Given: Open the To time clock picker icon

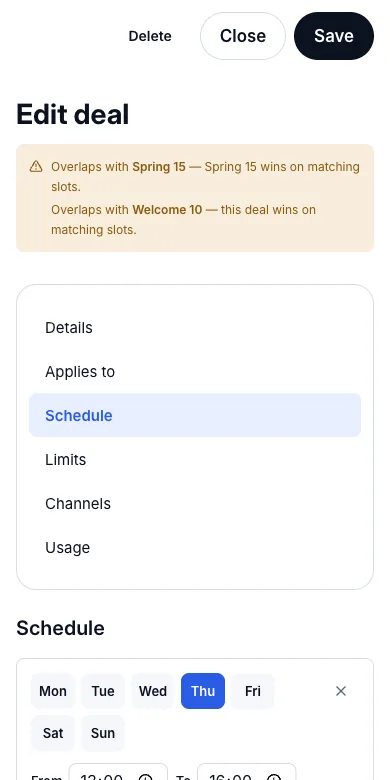Looking at the screenshot, I should coord(274,777).
